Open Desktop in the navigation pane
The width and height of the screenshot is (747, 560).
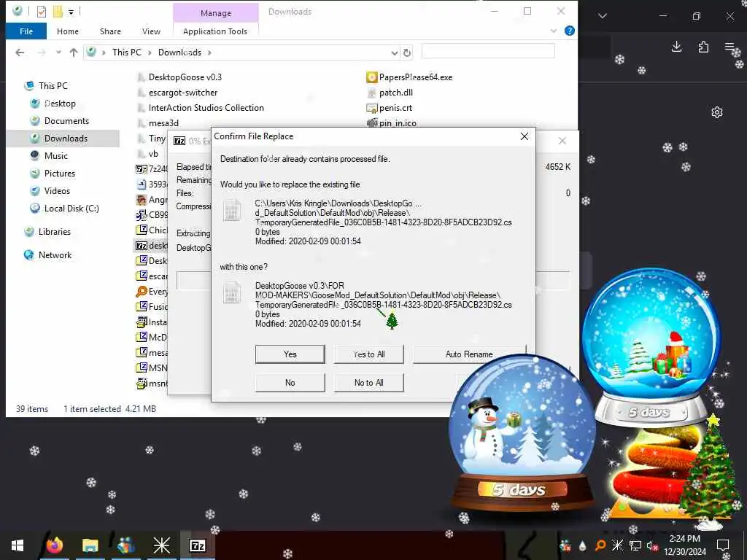pyautogui.click(x=60, y=104)
